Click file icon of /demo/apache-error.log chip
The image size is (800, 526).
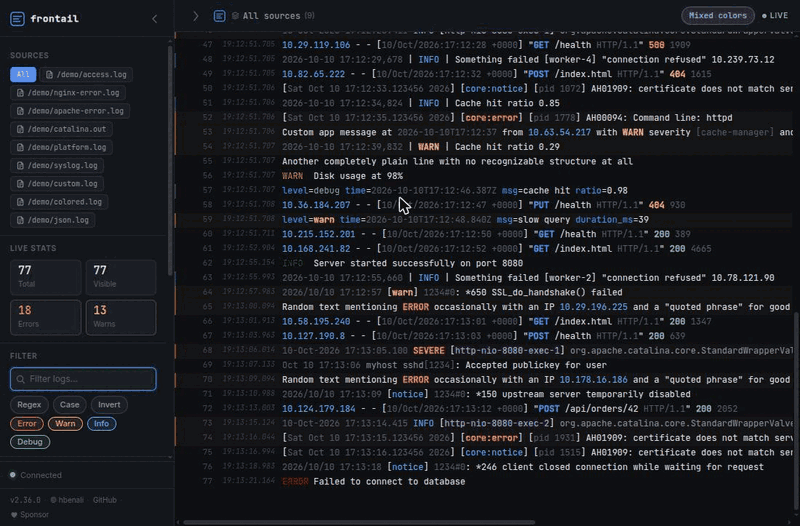pyautogui.click(x=20, y=111)
